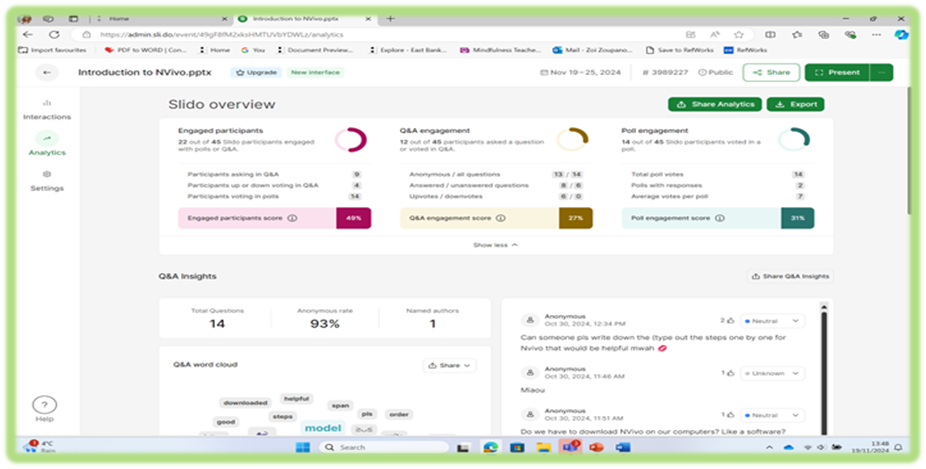Open the Share dropdown on the Q&A word cloud
This screenshot has width=926, height=469.
click(449, 366)
